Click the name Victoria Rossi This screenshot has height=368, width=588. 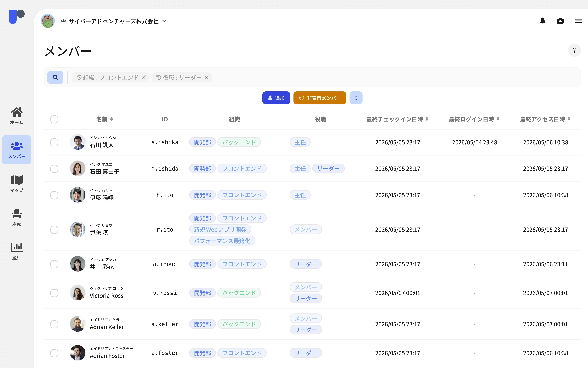point(107,296)
